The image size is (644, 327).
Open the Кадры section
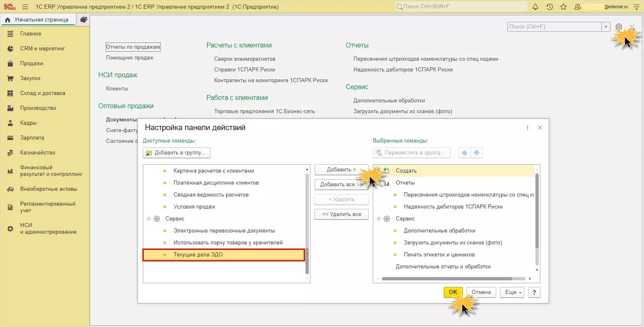point(28,123)
